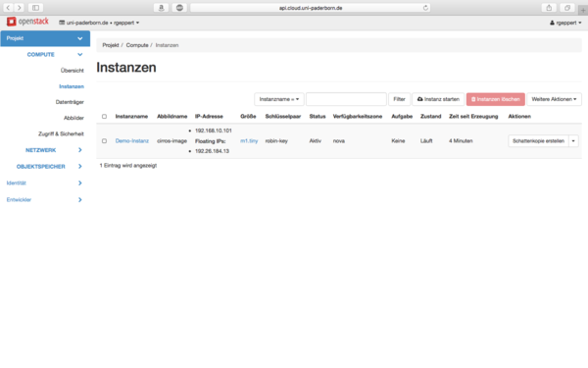This screenshot has height=368, width=588.
Task: Open Datenträger in the sidebar
Action: tap(70, 102)
